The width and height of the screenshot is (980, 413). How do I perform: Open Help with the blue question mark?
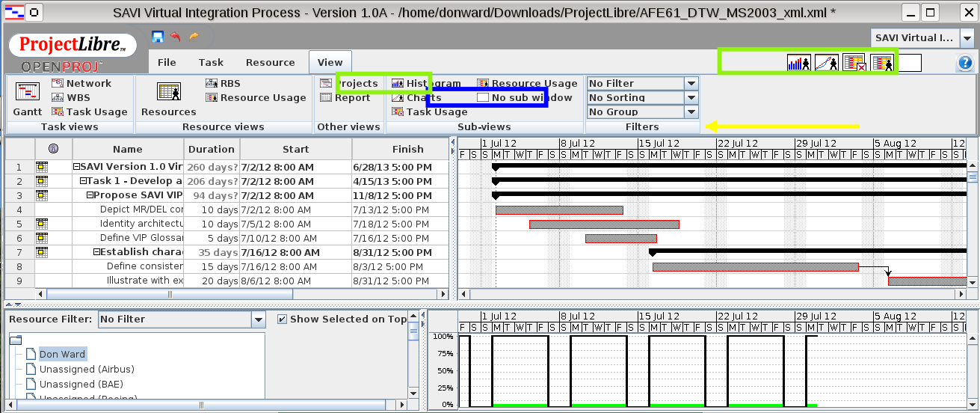964,64
